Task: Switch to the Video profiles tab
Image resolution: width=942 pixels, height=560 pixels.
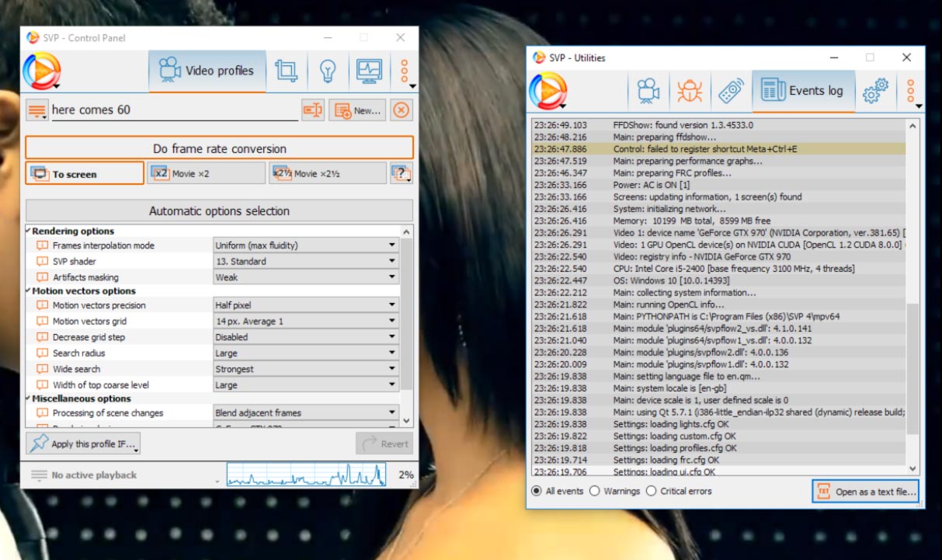Action: 207,71
